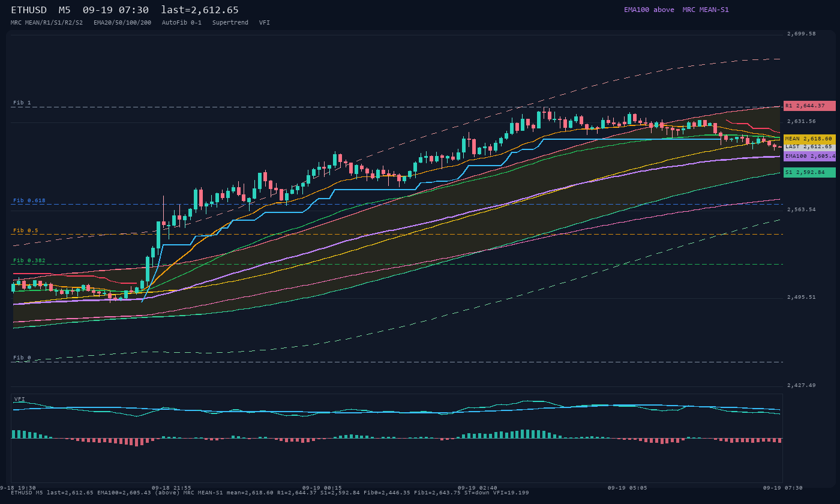
Task: Click the 2,495.51 price axis label
Action: 802,297
